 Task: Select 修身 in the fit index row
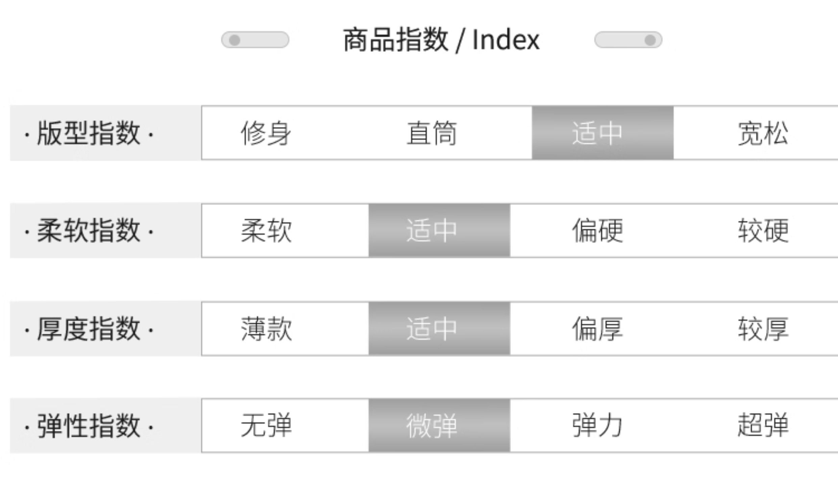[x=266, y=133]
